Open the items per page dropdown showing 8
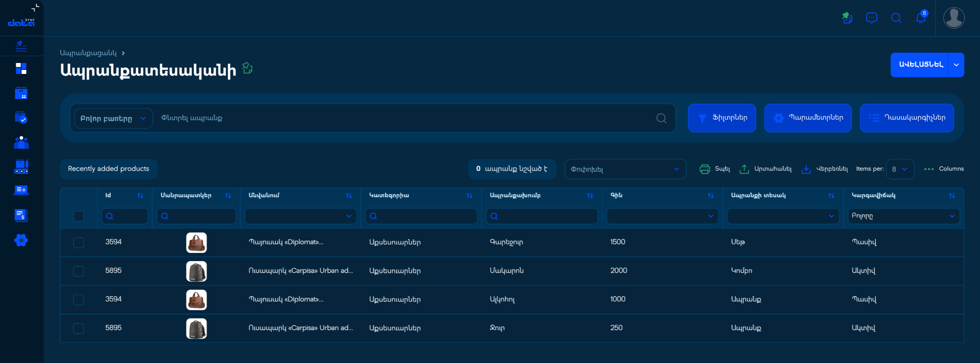 click(900, 169)
